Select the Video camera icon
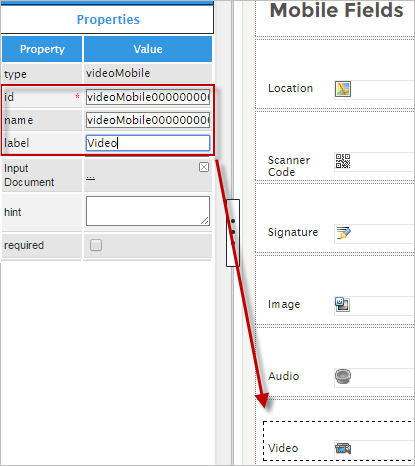The image size is (415, 466). pyautogui.click(x=343, y=448)
